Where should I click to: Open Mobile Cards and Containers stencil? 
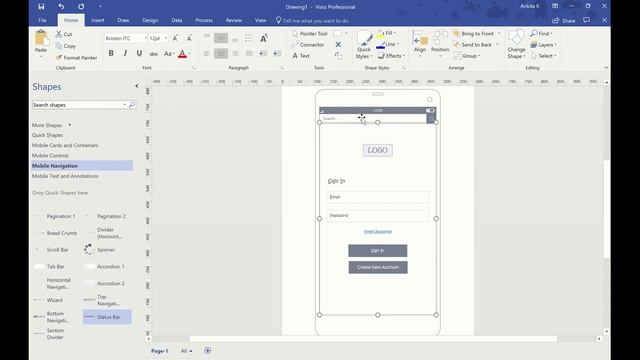tap(65, 145)
